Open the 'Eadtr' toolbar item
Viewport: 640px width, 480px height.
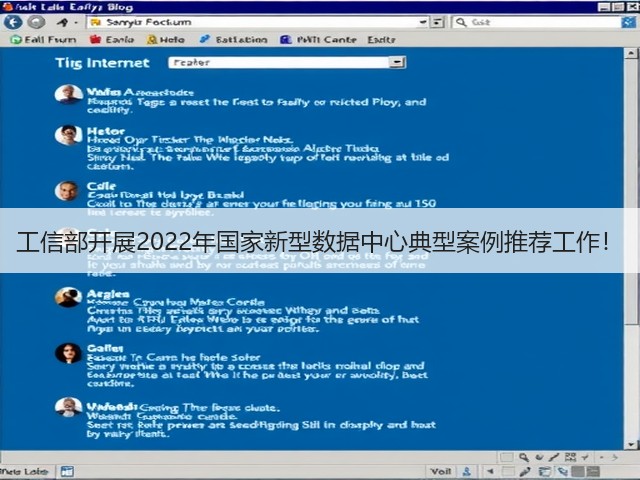(381, 40)
